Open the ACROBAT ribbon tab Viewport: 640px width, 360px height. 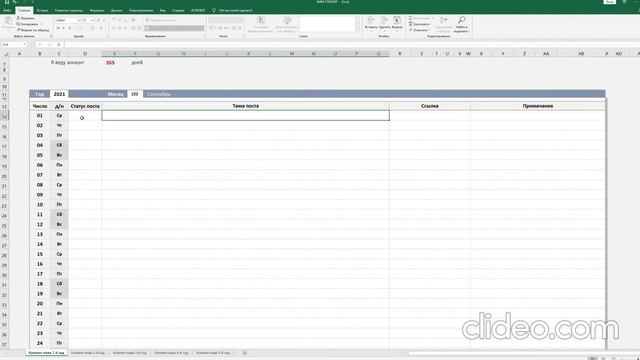[198, 10]
